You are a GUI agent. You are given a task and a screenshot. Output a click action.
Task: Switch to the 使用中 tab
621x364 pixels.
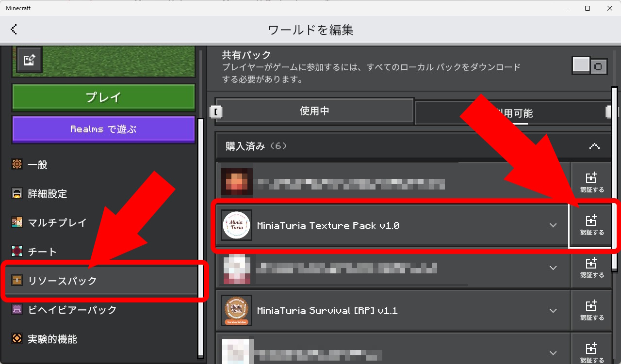pos(314,111)
